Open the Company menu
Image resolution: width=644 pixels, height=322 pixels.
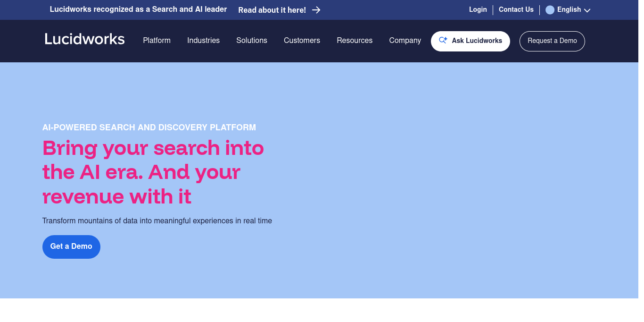tap(405, 41)
